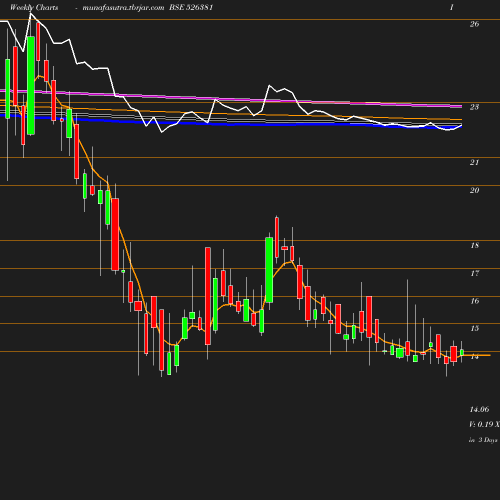Select the price axis label 21
500x500 pixels.
474,162
